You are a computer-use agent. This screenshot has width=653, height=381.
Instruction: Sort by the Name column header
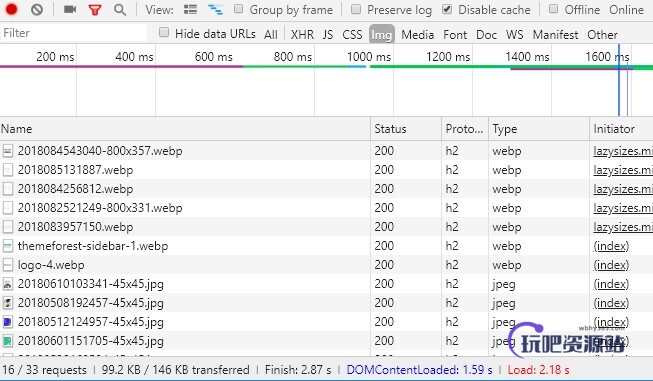pos(185,129)
